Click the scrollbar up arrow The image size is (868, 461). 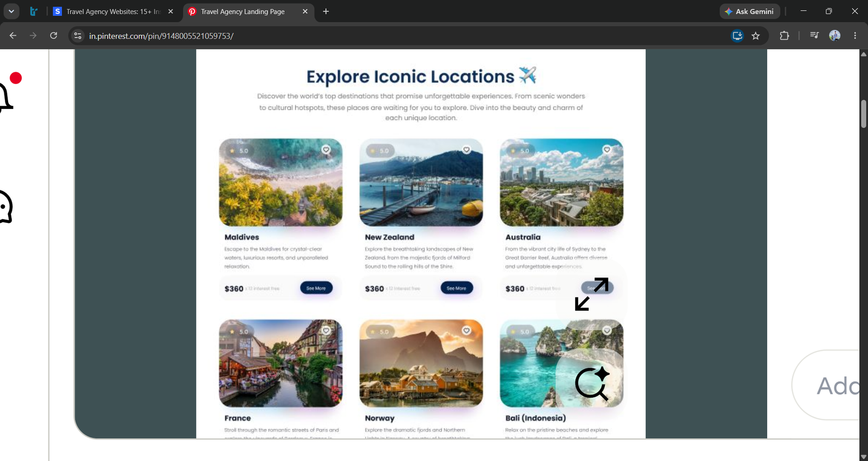click(x=864, y=54)
